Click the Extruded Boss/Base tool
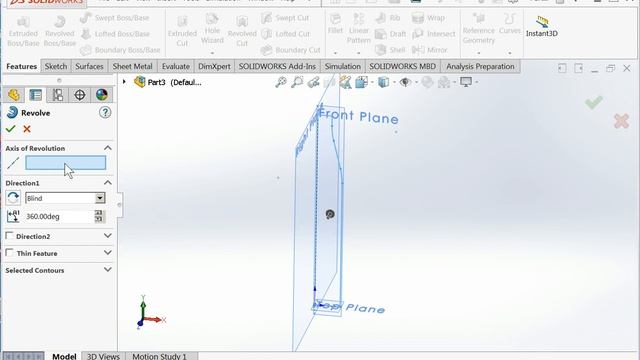Screen dimensions: 640x360 [23, 31]
